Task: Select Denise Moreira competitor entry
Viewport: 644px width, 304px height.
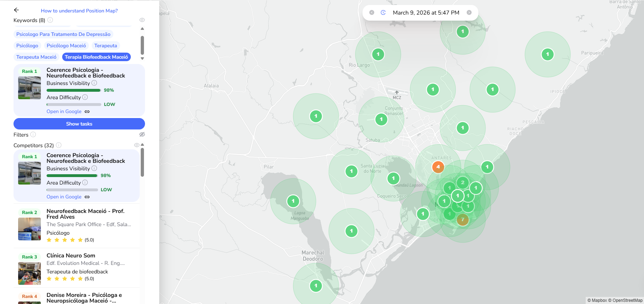Action: [76, 296]
